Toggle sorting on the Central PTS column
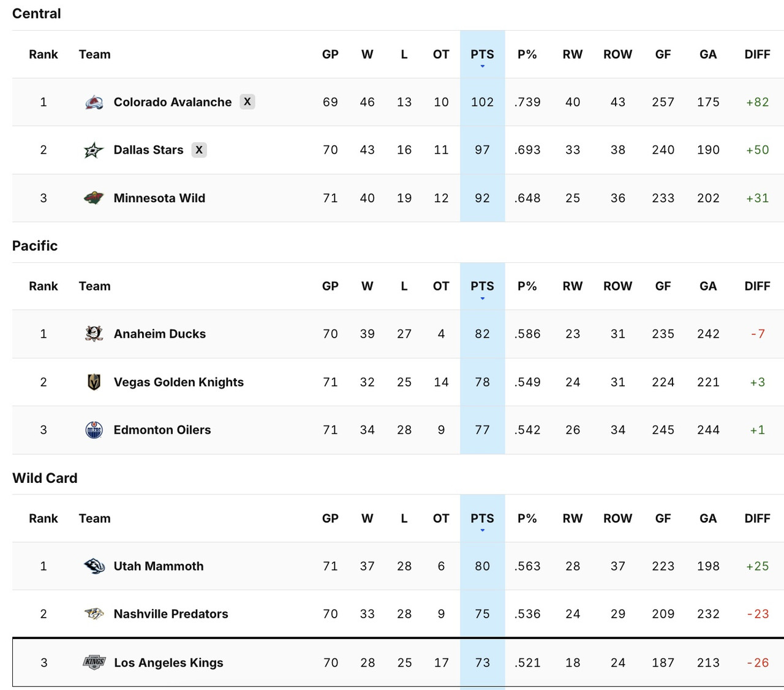 point(482,54)
